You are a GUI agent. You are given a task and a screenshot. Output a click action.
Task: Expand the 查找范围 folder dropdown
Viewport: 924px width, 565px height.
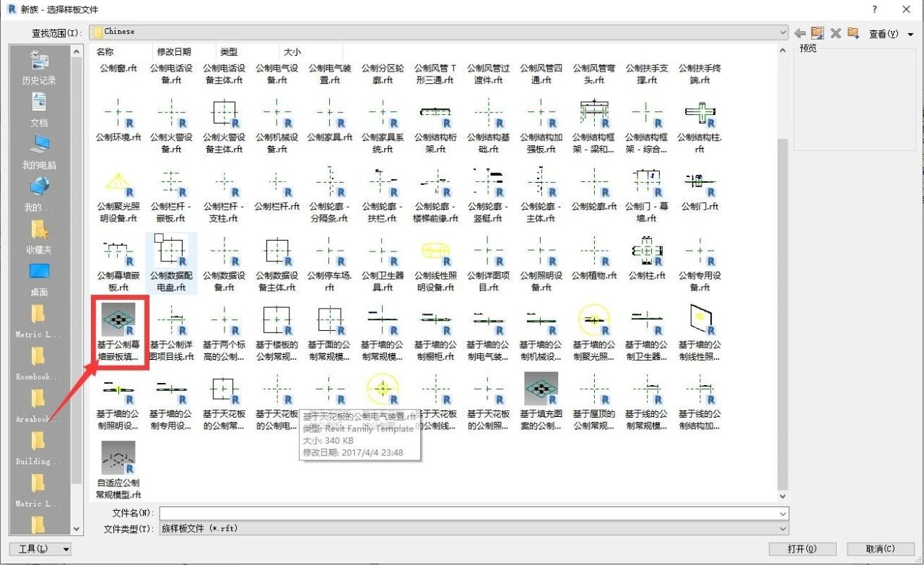click(x=783, y=33)
